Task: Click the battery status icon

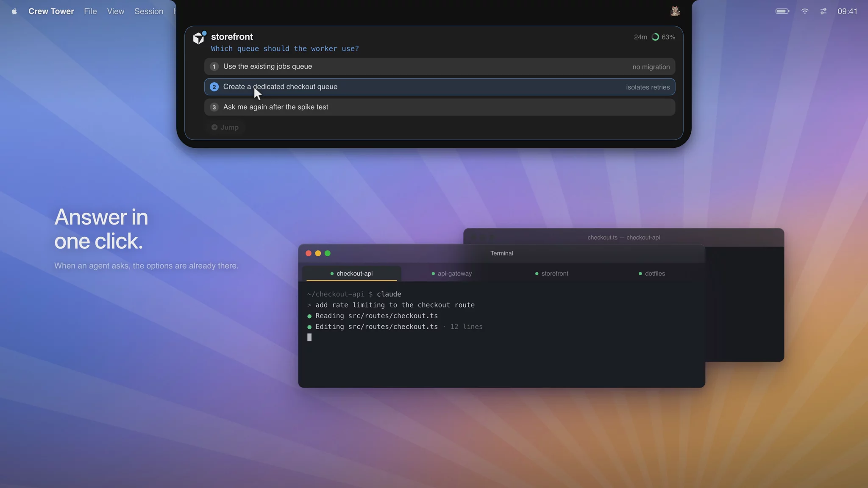Action: pyautogui.click(x=782, y=11)
